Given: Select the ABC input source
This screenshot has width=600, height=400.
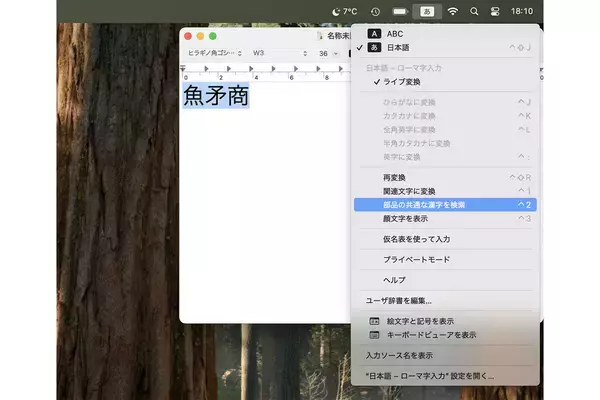Looking at the screenshot, I should pos(397,33).
